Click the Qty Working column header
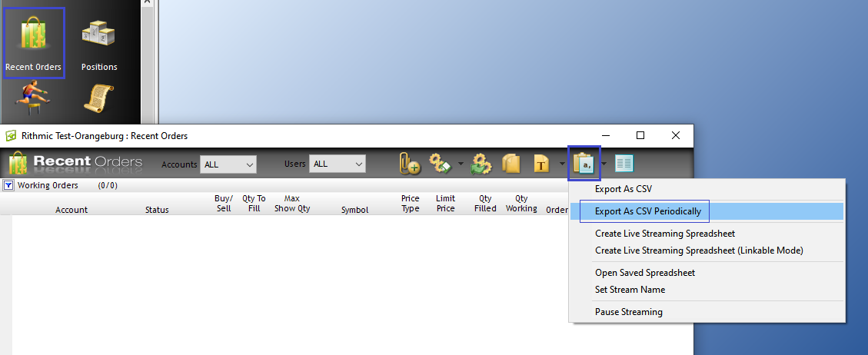Screen dimensions: 868x355 (521, 204)
